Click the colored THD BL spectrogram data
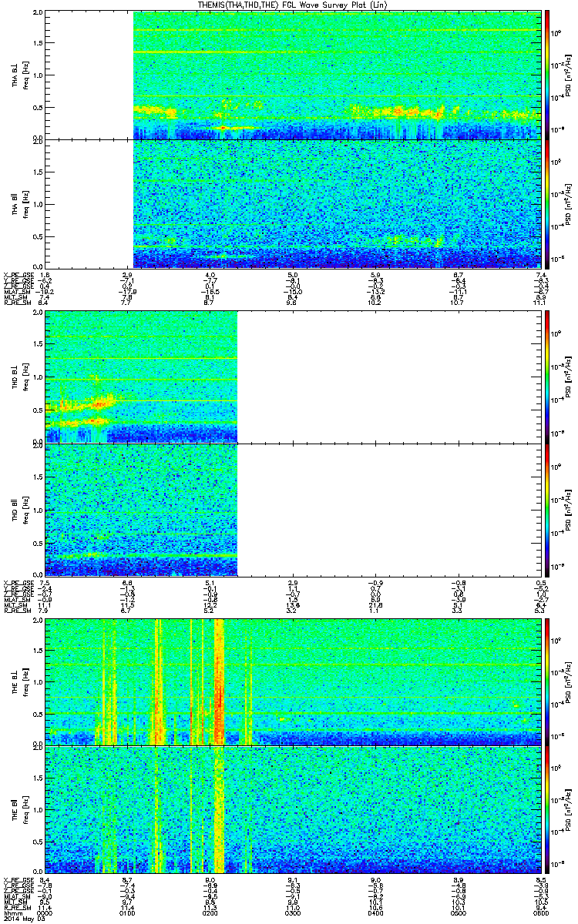The image size is (578, 924). (x=141, y=377)
